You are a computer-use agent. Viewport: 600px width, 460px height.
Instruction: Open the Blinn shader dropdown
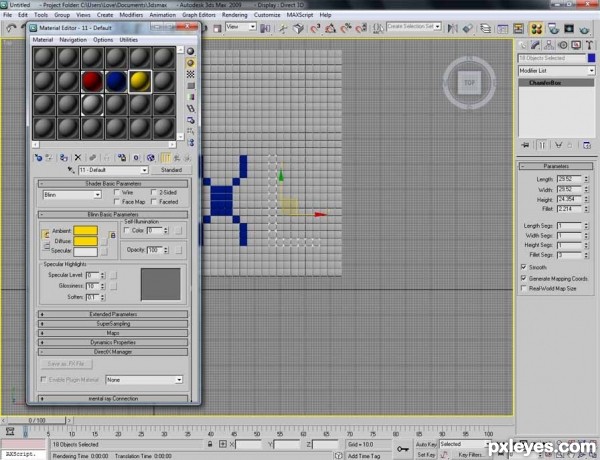72,195
